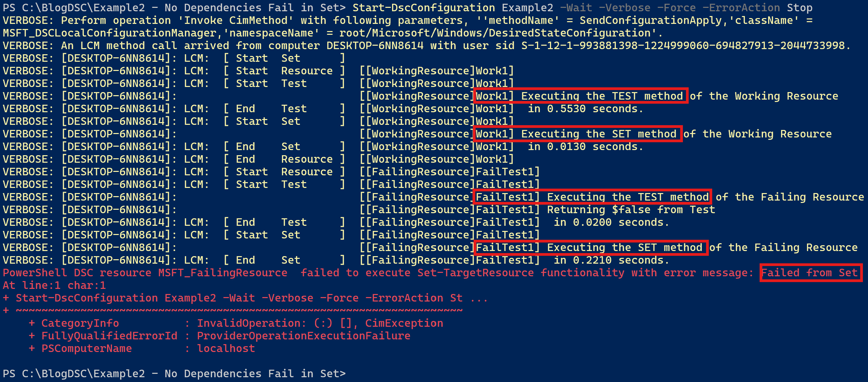Viewport: 868px width, 382px height.
Task: Click the highlighted 'Failed from Set' error message
Action: (810, 273)
